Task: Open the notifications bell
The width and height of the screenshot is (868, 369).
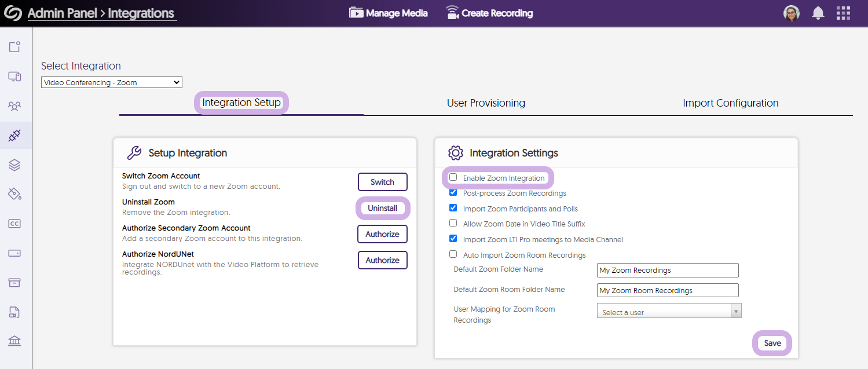Action: pyautogui.click(x=818, y=13)
